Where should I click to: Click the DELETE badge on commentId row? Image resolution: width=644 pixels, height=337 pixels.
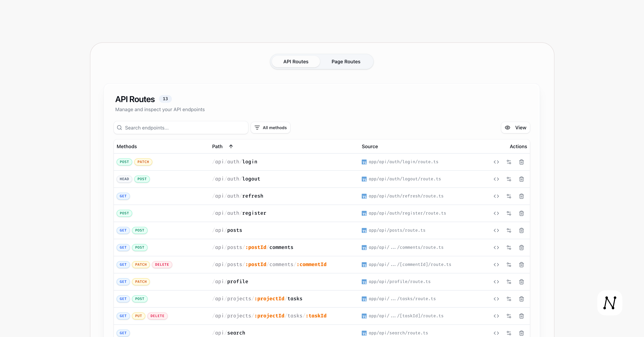162,265
